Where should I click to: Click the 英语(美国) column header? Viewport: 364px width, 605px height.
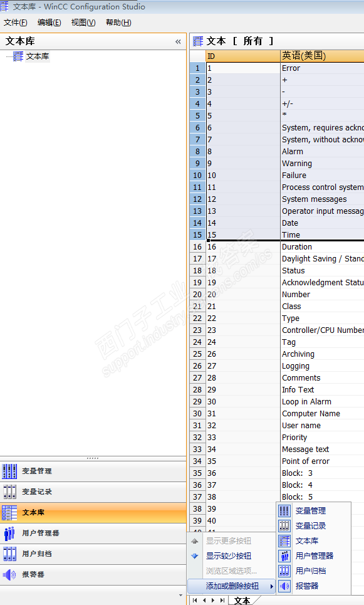pyautogui.click(x=322, y=56)
